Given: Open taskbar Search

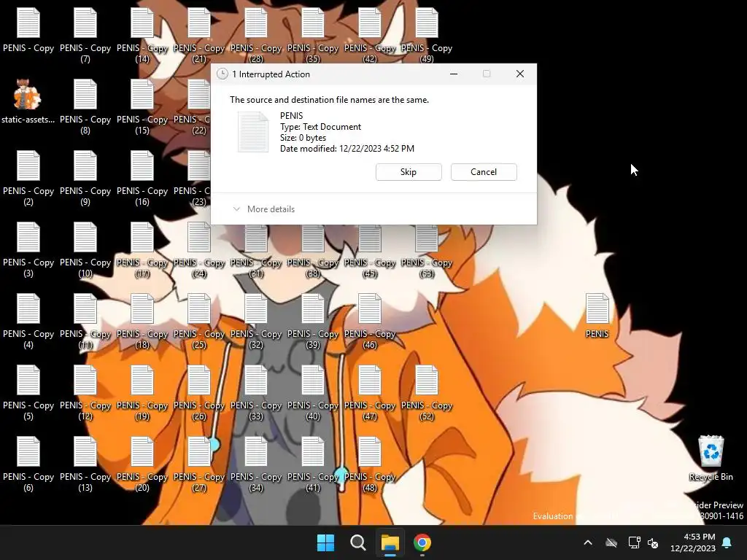Looking at the screenshot, I should (x=357, y=542).
